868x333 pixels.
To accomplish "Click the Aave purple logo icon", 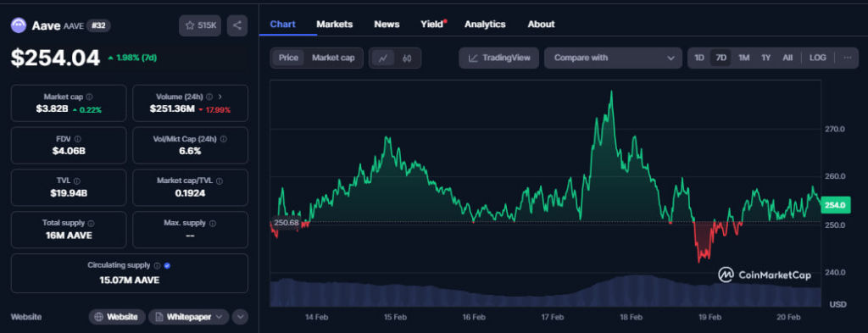I will [19, 25].
